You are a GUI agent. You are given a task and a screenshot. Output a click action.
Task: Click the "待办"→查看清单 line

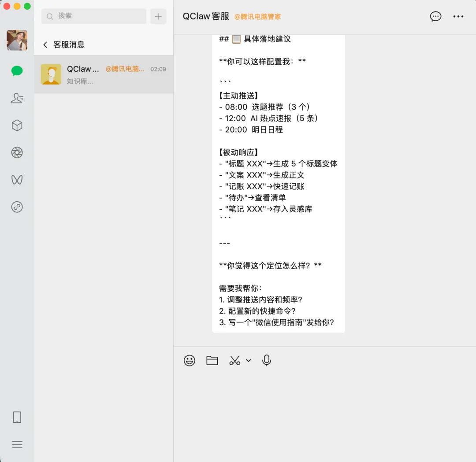coord(253,197)
